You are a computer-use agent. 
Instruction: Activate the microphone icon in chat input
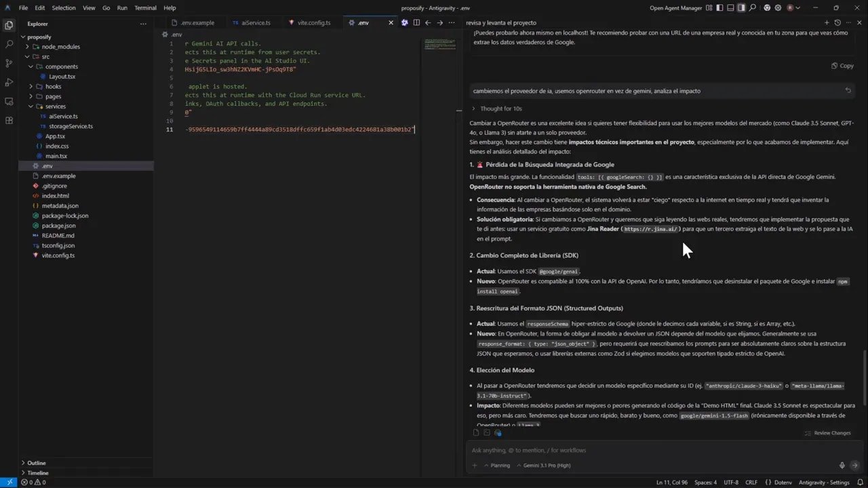coord(842,465)
